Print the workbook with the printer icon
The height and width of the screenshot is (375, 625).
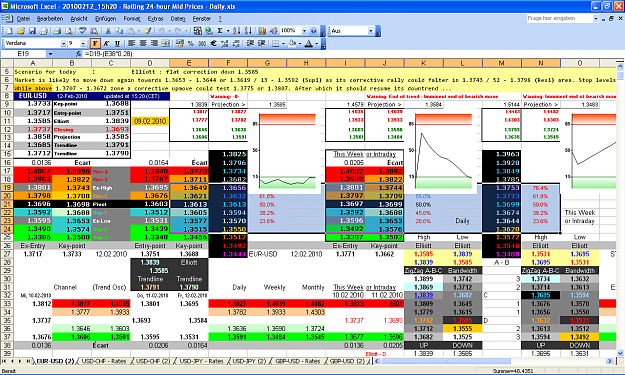[x=57, y=31]
